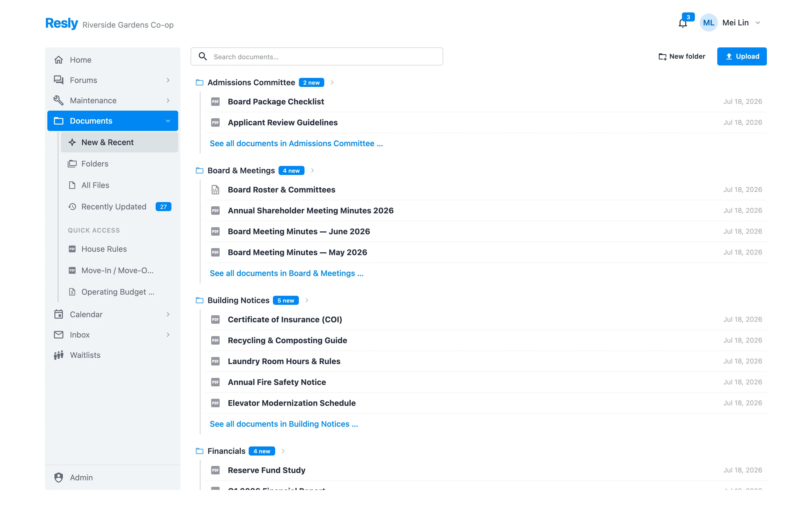The image size is (812, 508).
Task: Click the 27 badge on Recently Updated
Action: [164, 207]
